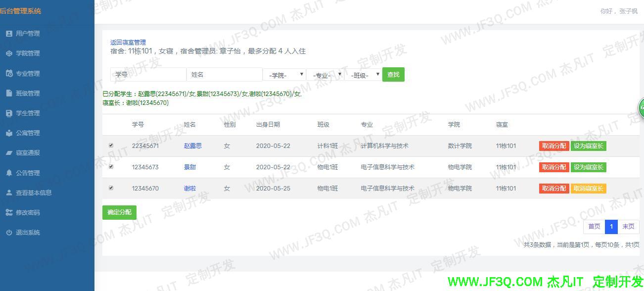
Task: Click the 学生管理 sidebar icon
Action: 9,113
